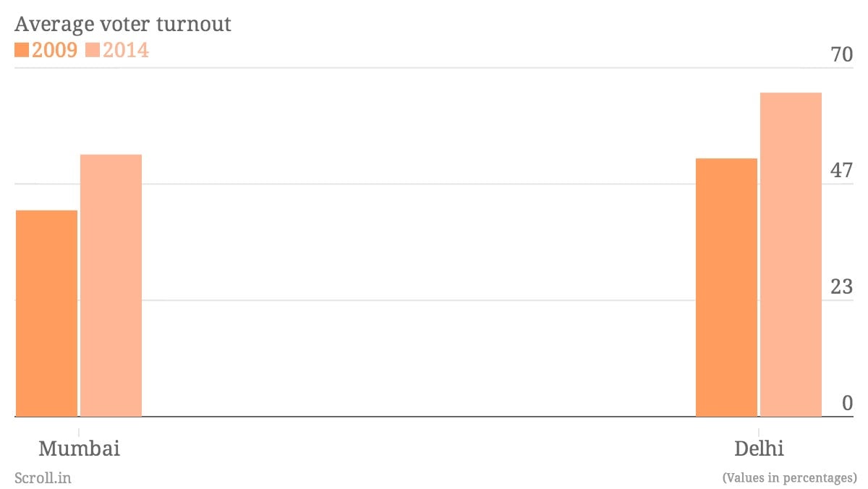868x489 pixels.
Task: Click the 23 y-axis value
Action: 842,286
